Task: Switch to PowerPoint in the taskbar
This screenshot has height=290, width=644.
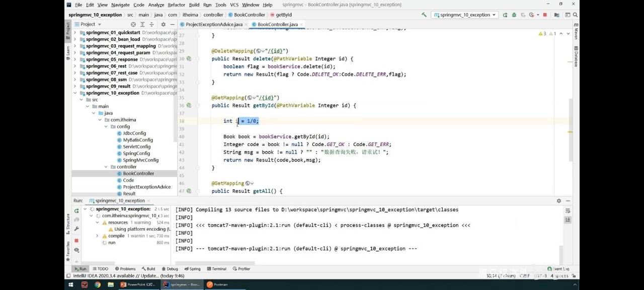Action: (138, 284)
